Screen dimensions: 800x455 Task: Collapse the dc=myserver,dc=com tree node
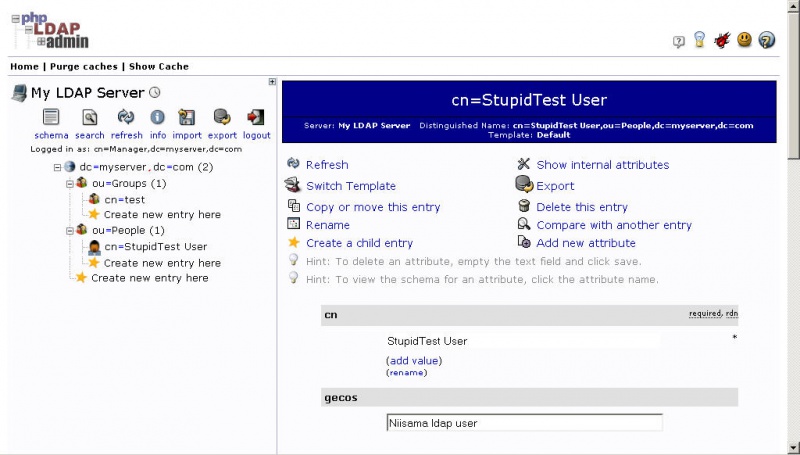pos(57,167)
